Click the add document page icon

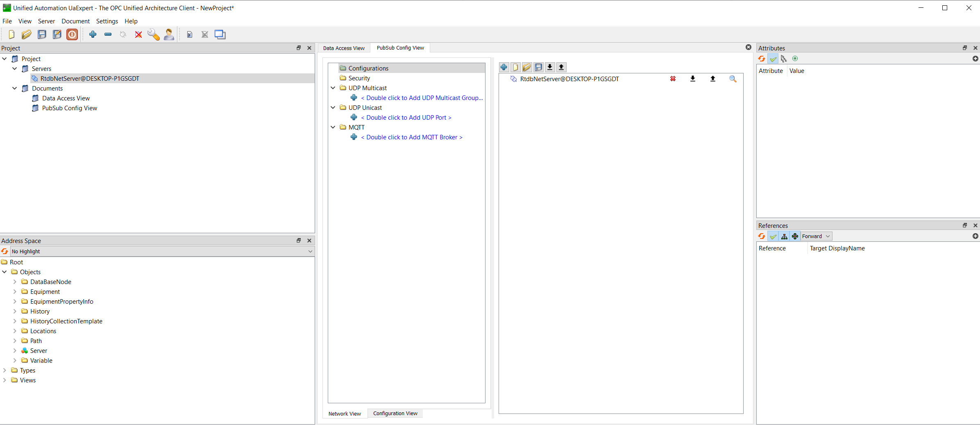coord(190,34)
